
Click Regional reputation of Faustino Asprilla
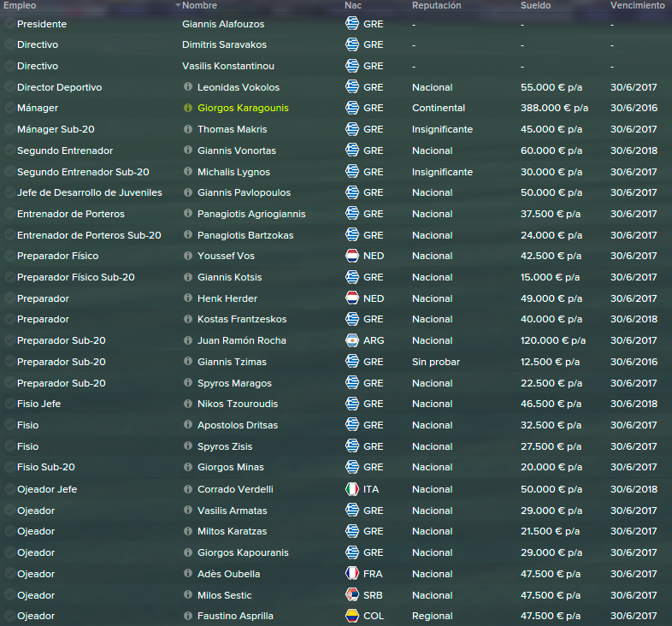tap(433, 616)
